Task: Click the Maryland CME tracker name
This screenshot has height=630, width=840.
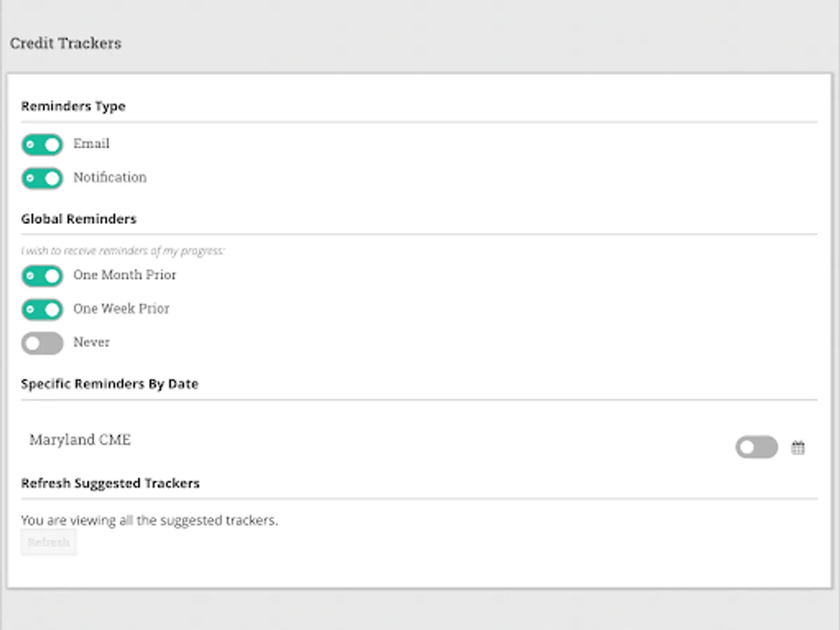Action: pos(80,440)
